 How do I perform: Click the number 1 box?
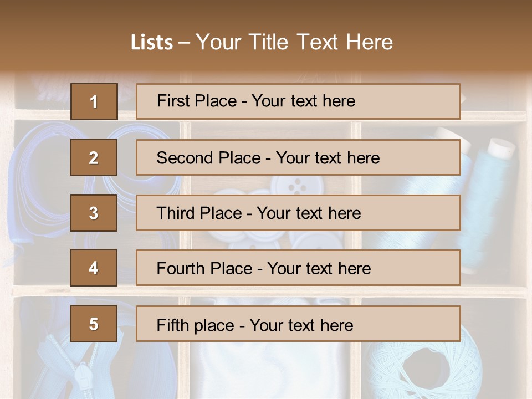tap(94, 101)
